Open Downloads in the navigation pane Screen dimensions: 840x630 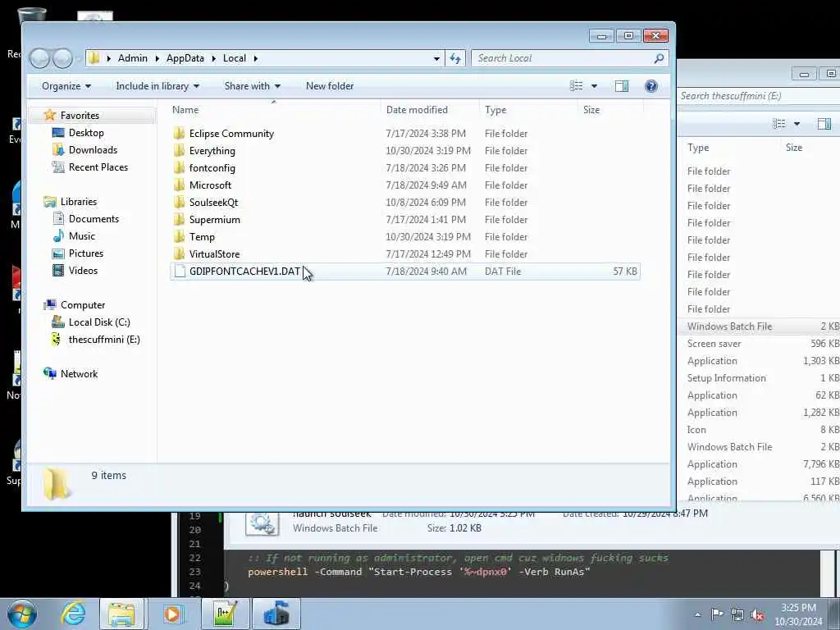(x=92, y=150)
